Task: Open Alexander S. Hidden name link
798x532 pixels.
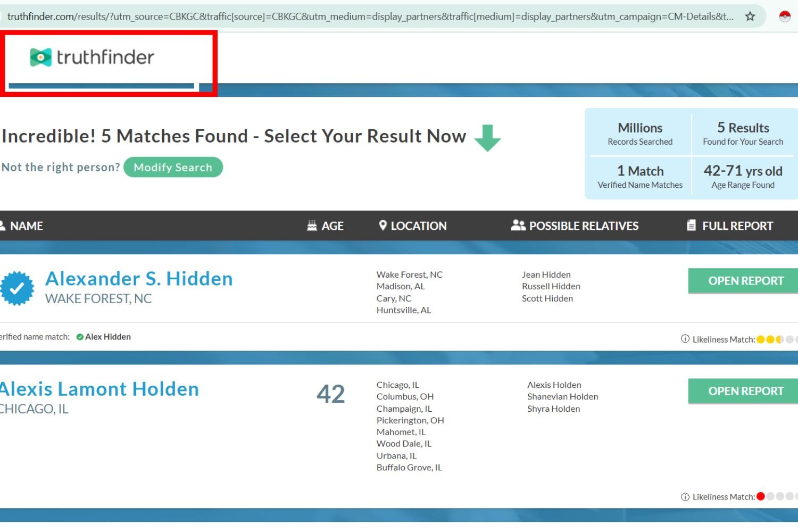Action: pyautogui.click(x=139, y=279)
